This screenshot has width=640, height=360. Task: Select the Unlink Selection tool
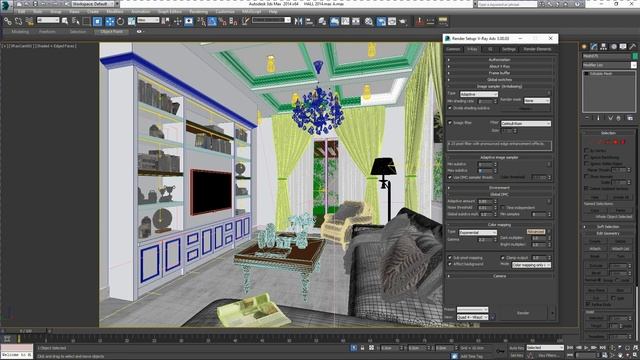(x=18, y=21)
